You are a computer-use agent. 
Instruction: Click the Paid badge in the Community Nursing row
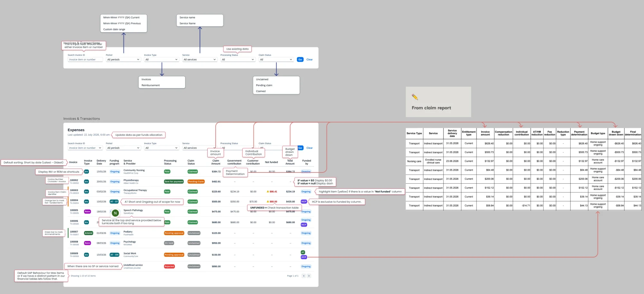[x=167, y=171]
